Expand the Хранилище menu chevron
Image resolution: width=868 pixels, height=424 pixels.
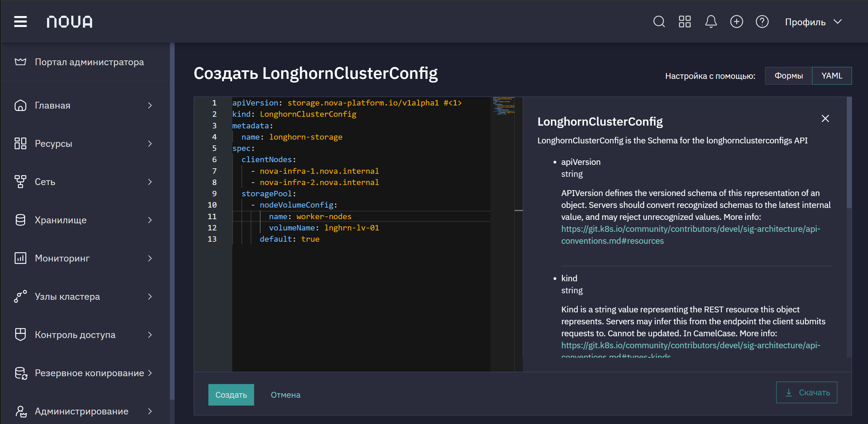[x=150, y=220]
